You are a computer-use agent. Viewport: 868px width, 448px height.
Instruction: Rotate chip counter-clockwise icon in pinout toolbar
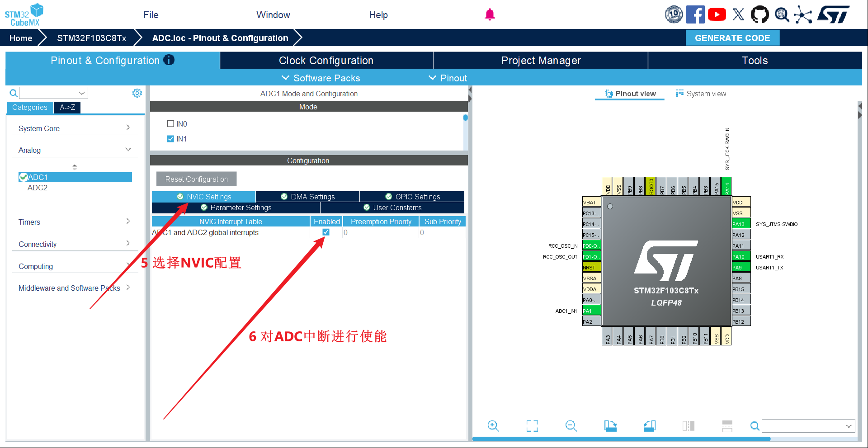click(650, 426)
